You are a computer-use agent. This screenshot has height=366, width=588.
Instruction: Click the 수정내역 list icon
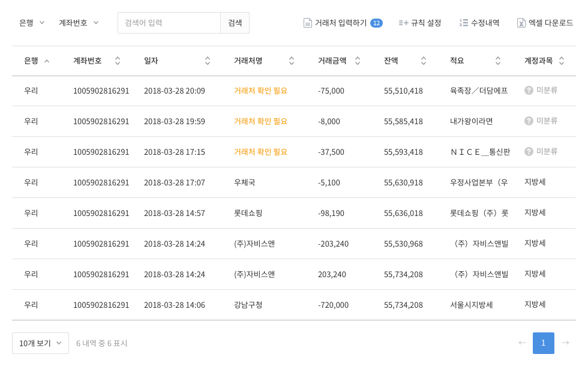tap(463, 23)
